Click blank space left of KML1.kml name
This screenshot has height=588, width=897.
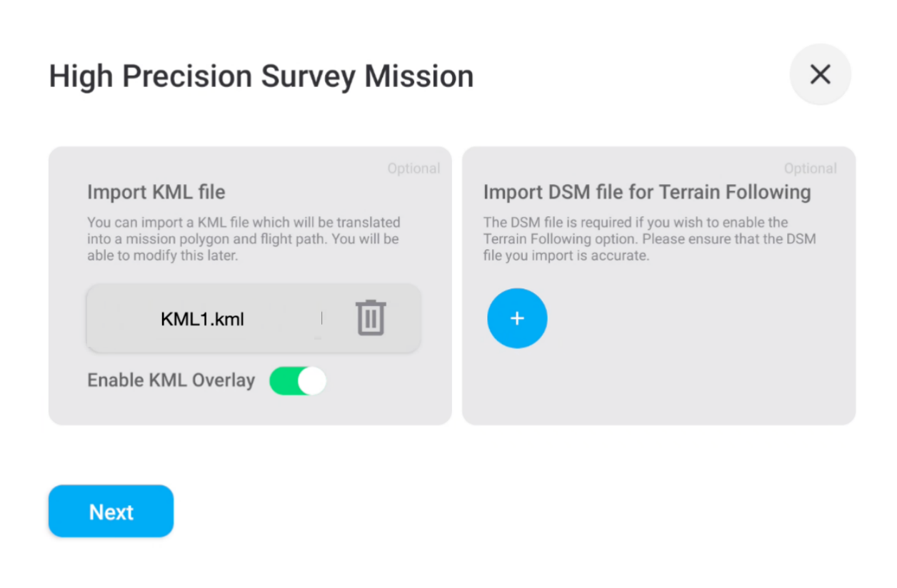pos(123,319)
